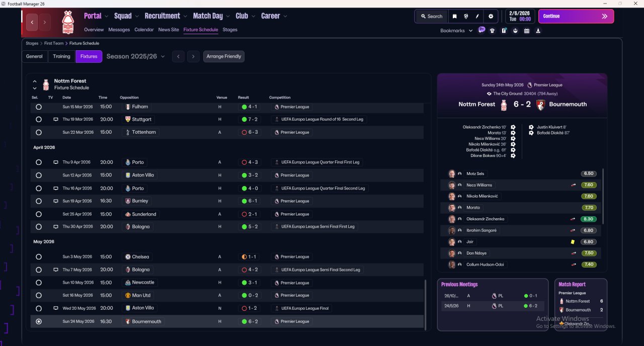Viewport: 644px width, 346px height.
Task: Open the calendar grid bookmark icon
Action: click(x=527, y=31)
